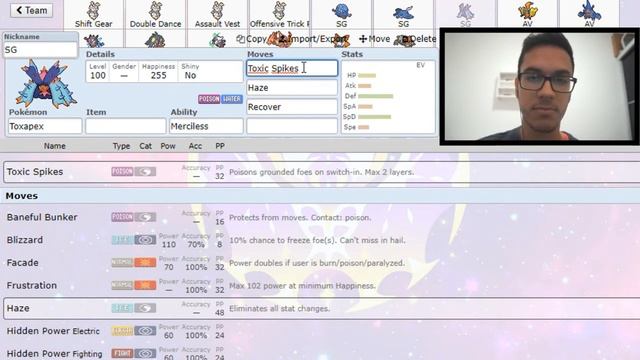The image size is (640, 360).
Task: Click the Nickname field containing SG
Action: point(40,50)
